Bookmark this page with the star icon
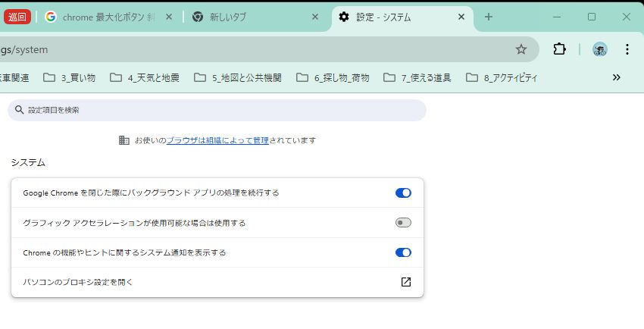This screenshot has height=329, width=644. pyautogui.click(x=521, y=49)
